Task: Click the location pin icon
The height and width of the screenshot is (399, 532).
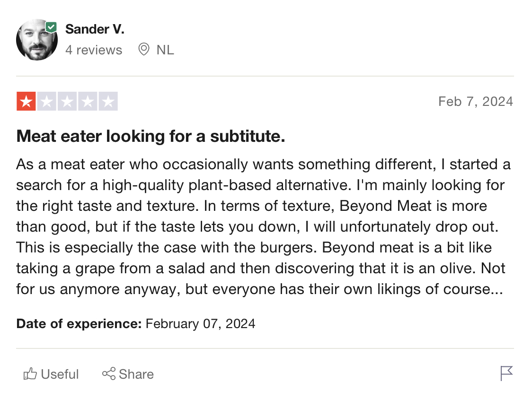Action: tap(143, 50)
